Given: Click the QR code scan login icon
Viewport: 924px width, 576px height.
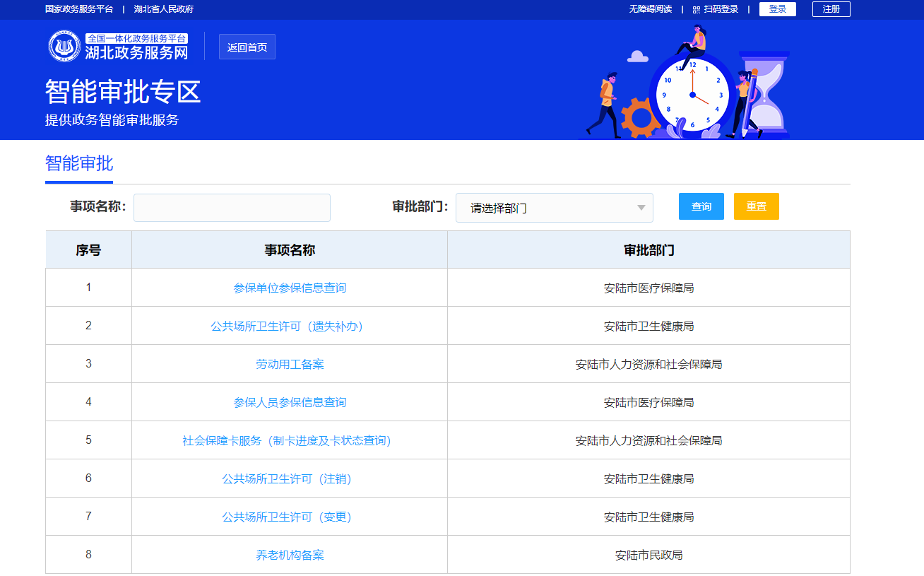Looking at the screenshot, I should (697, 10).
